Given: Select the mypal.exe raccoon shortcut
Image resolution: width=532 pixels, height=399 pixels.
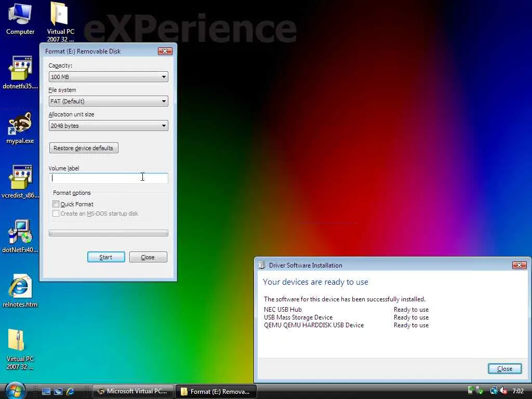Looking at the screenshot, I should 20,127.
